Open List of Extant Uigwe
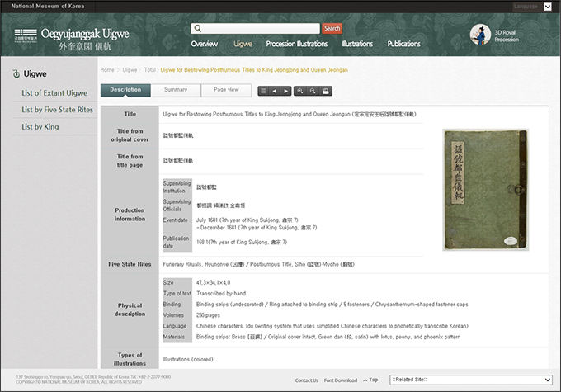The width and height of the screenshot is (561, 392). (x=54, y=93)
